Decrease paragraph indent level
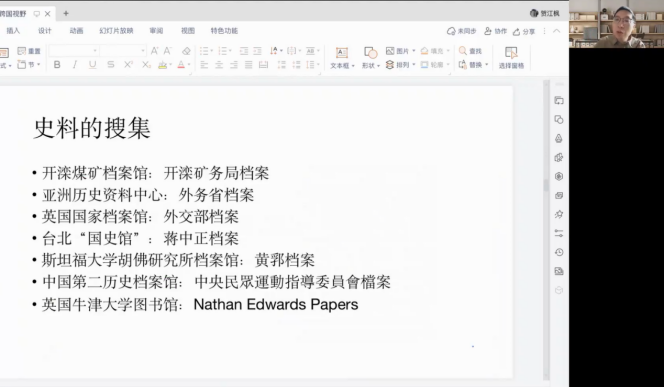Screen dimensions: 665x388 point(244,51)
